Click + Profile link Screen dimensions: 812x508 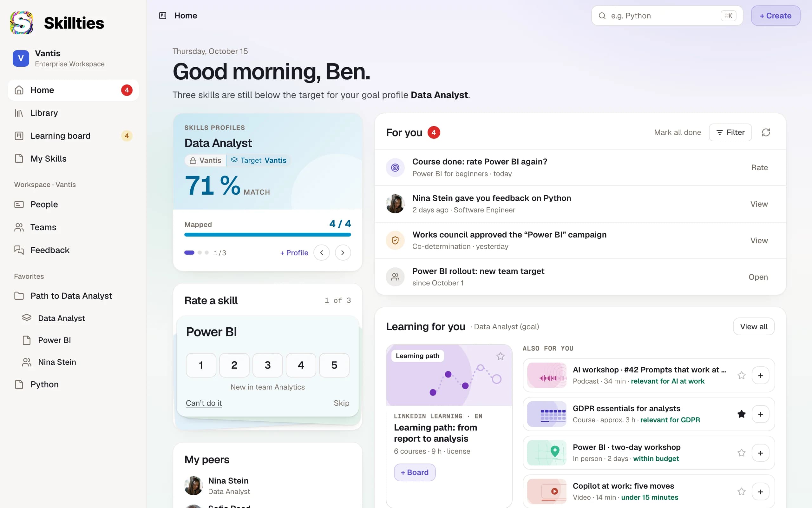(294, 253)
